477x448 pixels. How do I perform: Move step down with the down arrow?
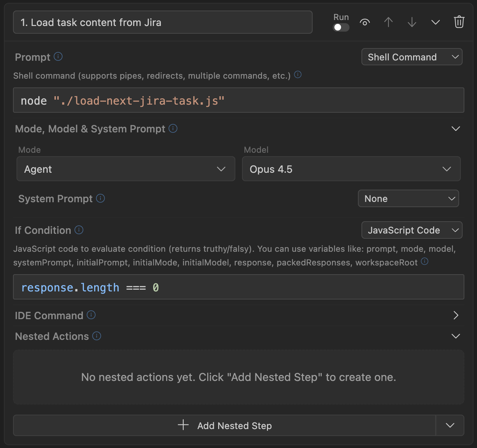click(x=412, y=22)
